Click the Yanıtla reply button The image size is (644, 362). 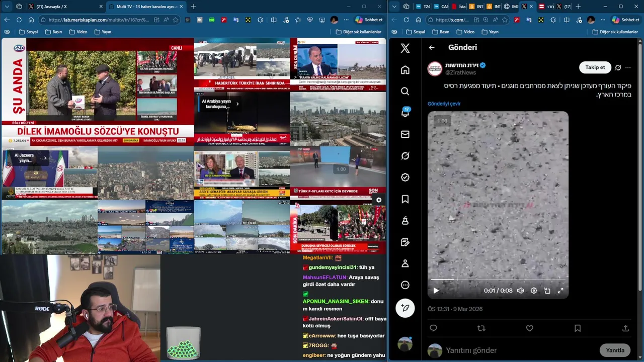(x=615, y=350)
